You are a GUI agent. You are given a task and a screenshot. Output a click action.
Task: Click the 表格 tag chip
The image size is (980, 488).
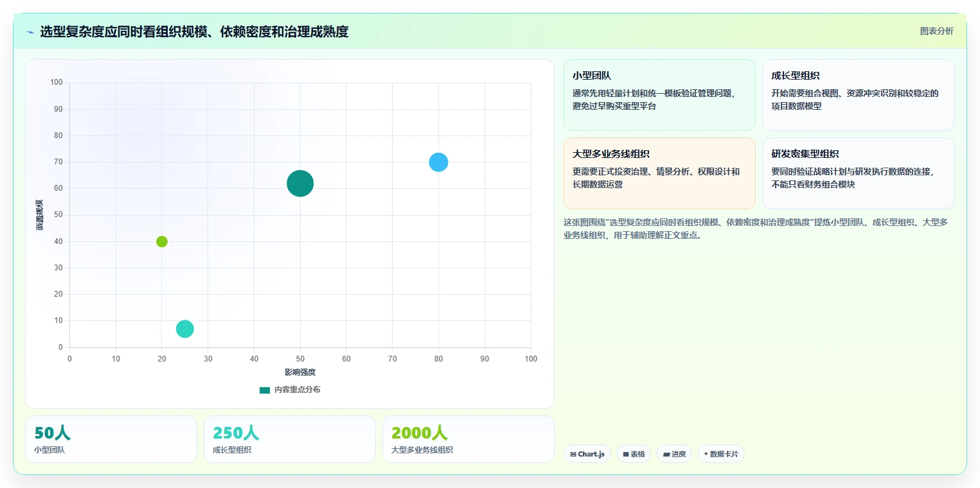634,454
